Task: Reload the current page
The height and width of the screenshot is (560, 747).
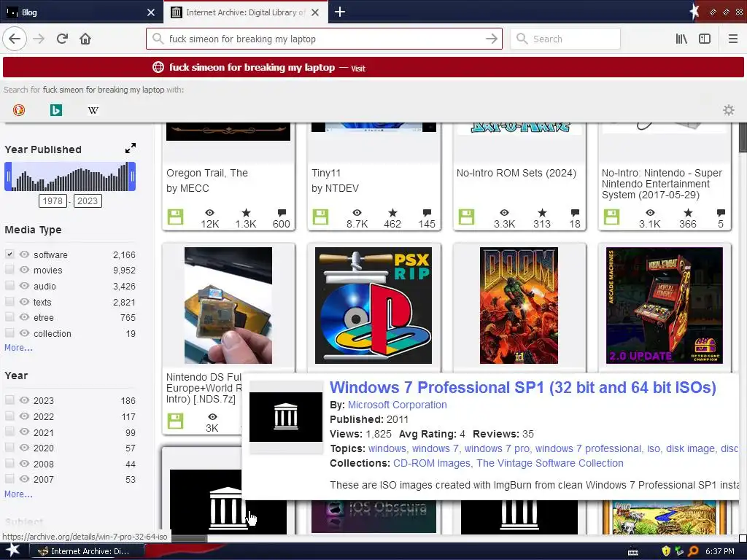Action: click(62, 39)
